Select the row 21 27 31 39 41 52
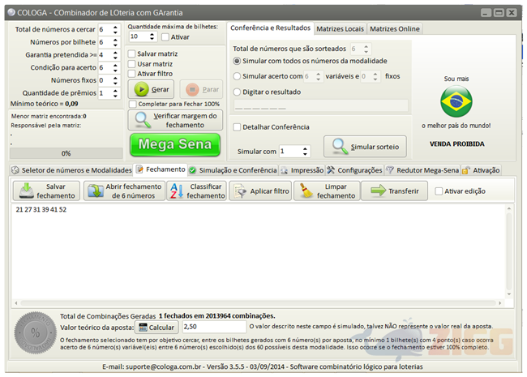The height and width of the screenshot is (377, 527). 41,209
